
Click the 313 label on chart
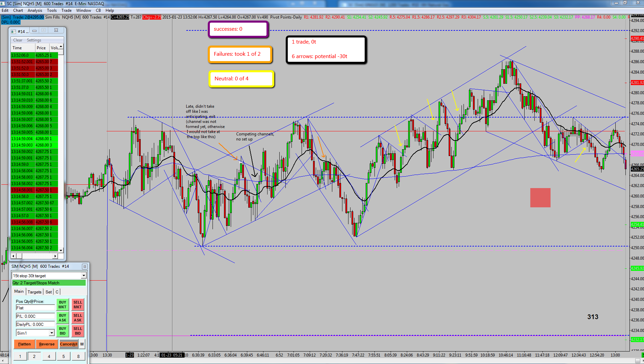tap(593, 317)
